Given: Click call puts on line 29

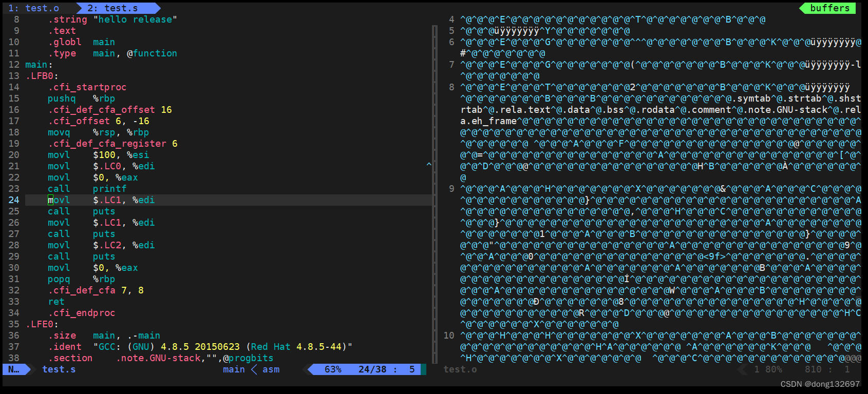Looking at the screenshot, I should (x=82, y=257).
